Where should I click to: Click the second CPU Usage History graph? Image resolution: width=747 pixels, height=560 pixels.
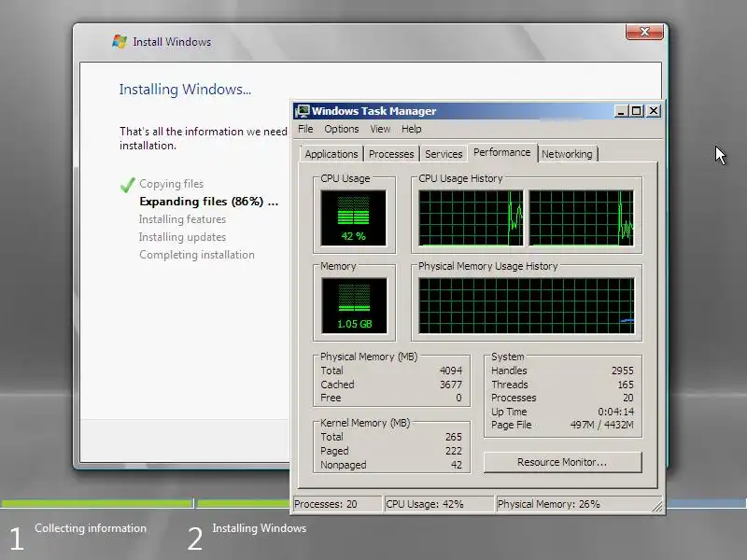click(581, 218)
